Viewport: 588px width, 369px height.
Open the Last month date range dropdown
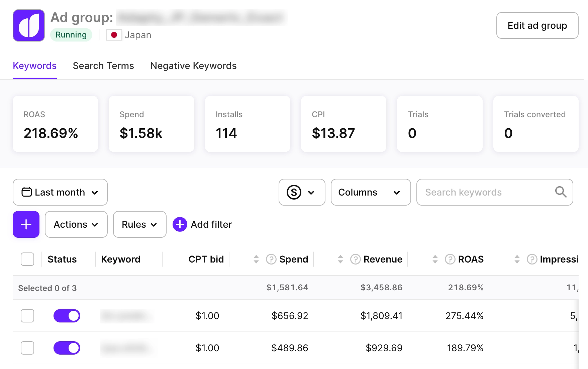[60, 192]
